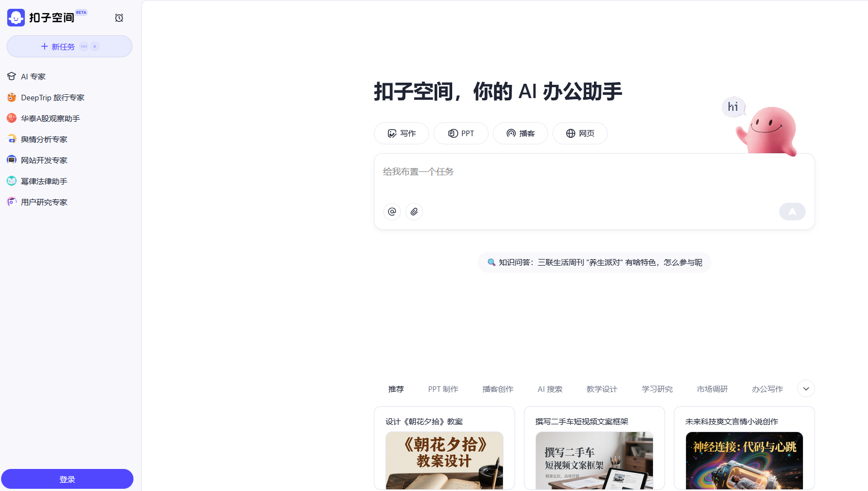Viewport: 868px width, 491px height.
Task: Open the 未来科技爽文言情小说创作 thumbnail
Action: tap(744, 460)
